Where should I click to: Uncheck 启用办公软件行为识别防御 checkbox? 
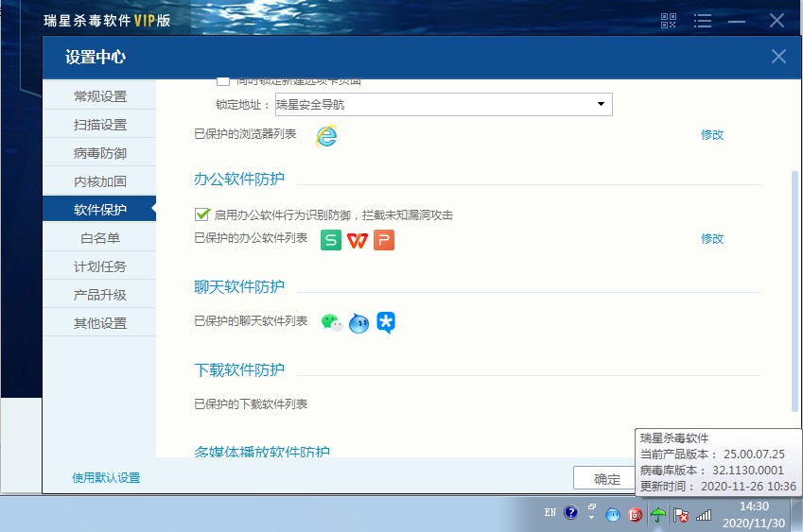click(202, 215)
